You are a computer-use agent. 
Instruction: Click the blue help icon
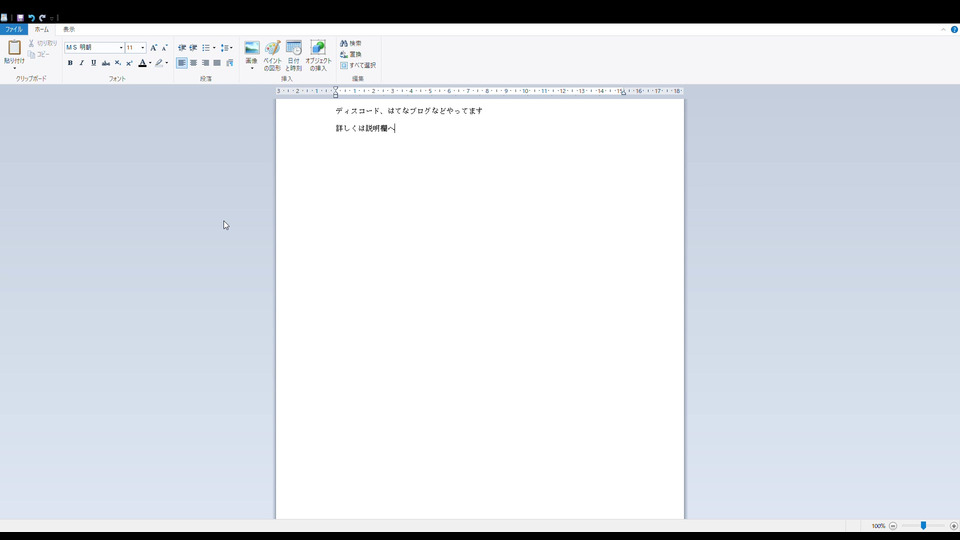point(954,29)
